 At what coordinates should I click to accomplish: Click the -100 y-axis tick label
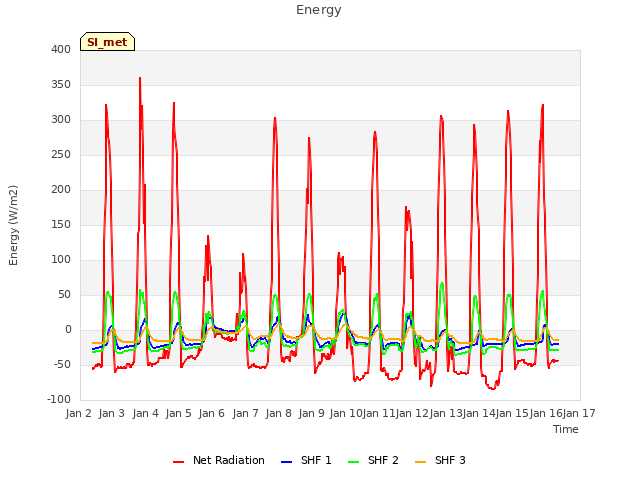point(59,400)
